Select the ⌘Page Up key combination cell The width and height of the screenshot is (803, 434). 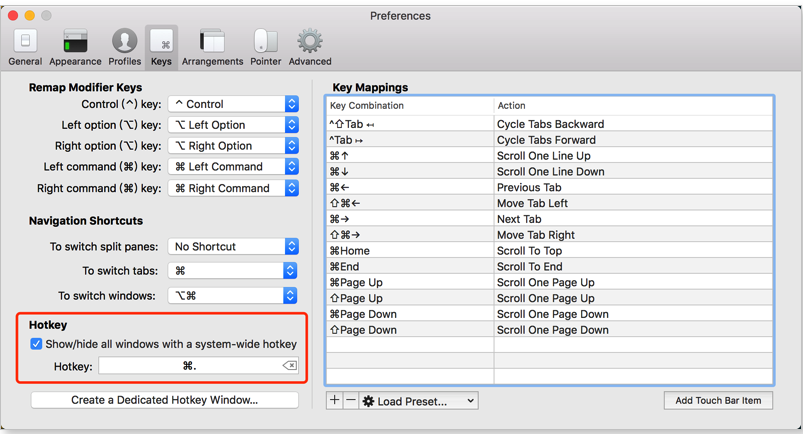coord(410,283)
